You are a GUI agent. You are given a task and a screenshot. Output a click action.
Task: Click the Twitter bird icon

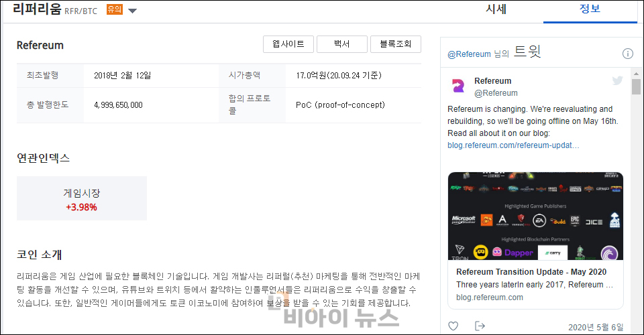point(617,80)
